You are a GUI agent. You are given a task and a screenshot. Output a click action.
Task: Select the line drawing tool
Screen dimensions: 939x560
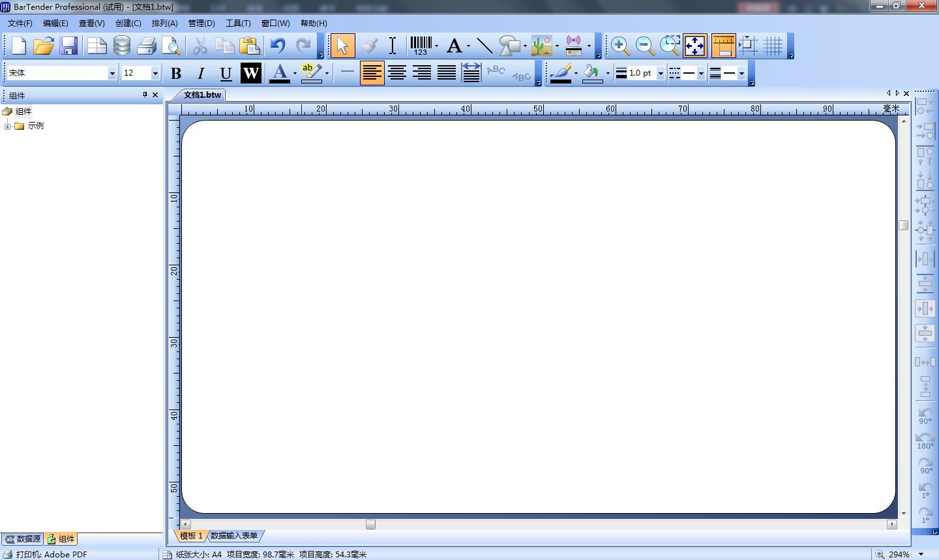coord(484,46)
